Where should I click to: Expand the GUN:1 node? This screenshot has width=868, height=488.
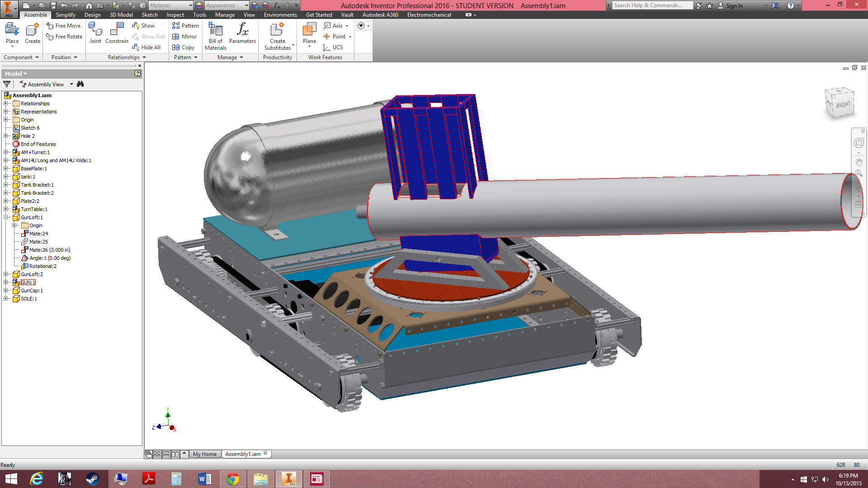click(6, 282)
